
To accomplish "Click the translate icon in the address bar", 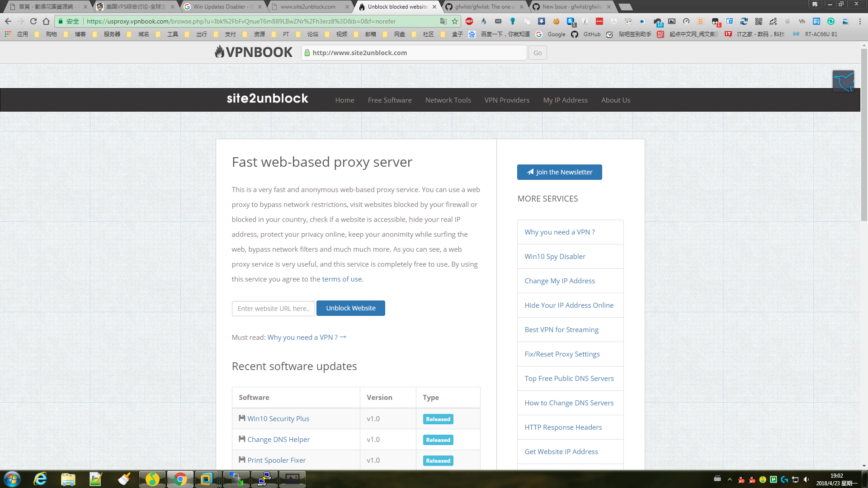I will point(443,21).
